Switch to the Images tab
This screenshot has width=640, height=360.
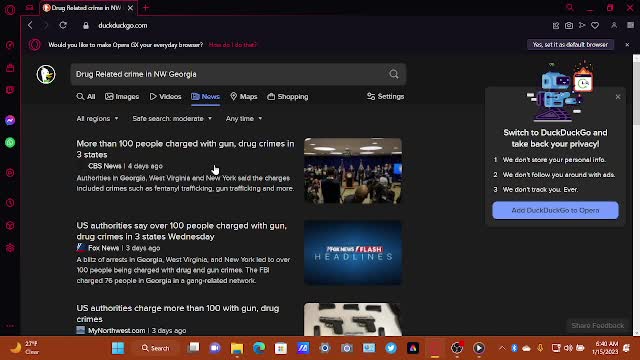click(x=122, y=97)
